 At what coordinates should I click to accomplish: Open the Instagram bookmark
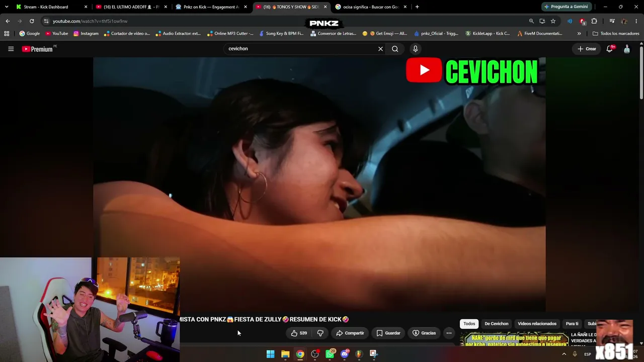click(86, 34)
